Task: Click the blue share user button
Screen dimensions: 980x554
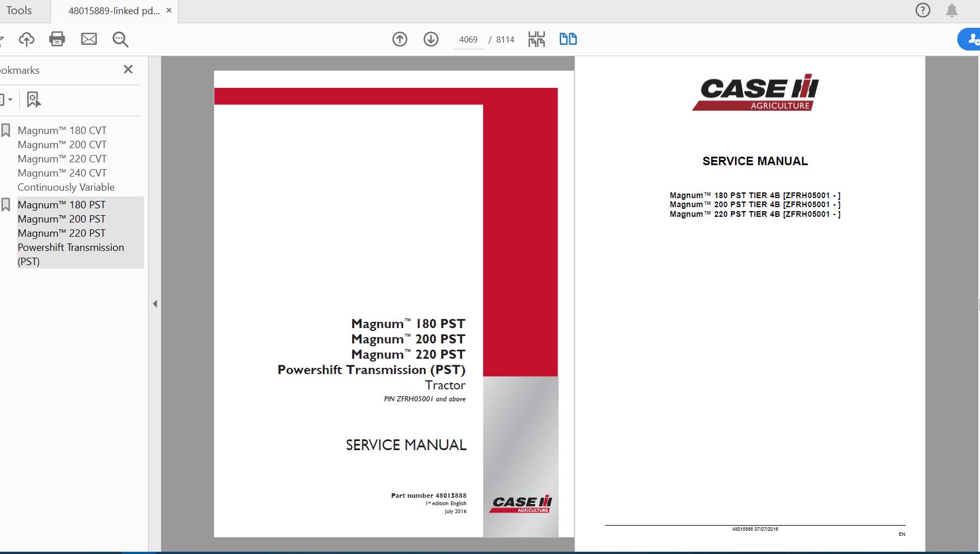Action: (x=971, y=39)
